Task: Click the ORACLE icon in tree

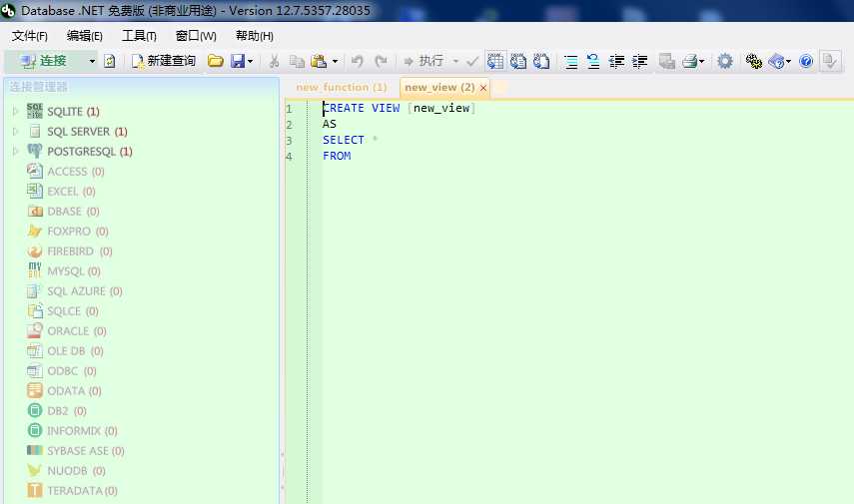Action: tap(35, 330)
